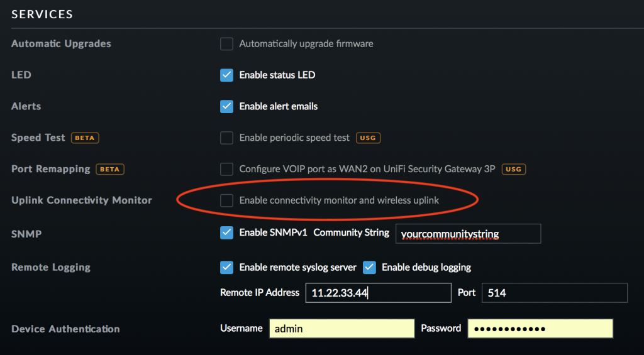644x355 pixels.
Task: Enable automatic firmware upgrade checkbox
Action: (226, 44)
